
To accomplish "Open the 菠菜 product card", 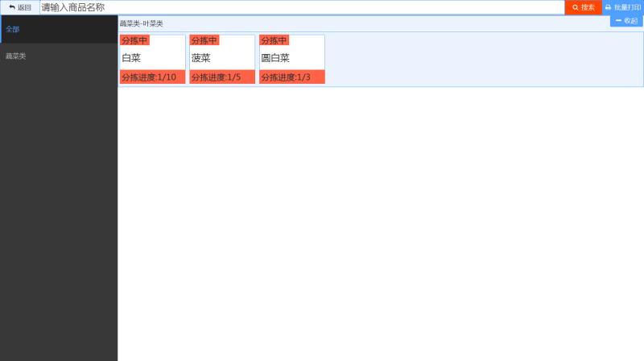I will click(x=222, y=58).
